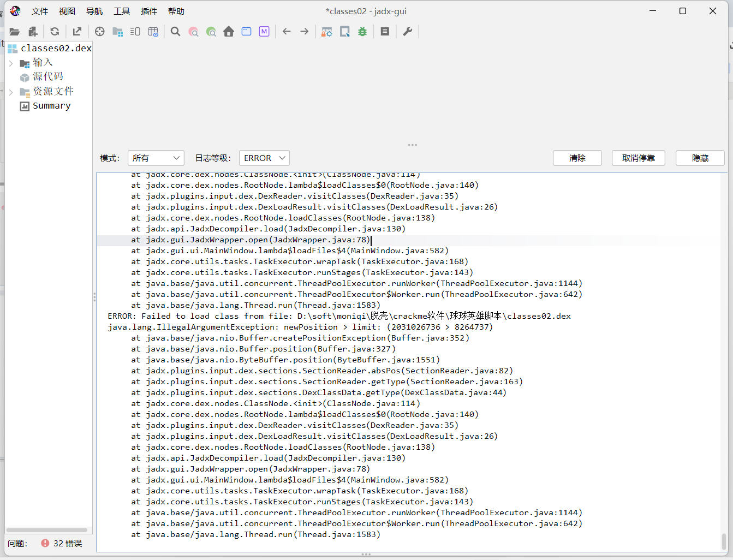Image resolution: width=733 pixels, height=560 pixels.
Task: Open the Summary item in the tree
Action: pyautogui.click(x=46, y=106)
